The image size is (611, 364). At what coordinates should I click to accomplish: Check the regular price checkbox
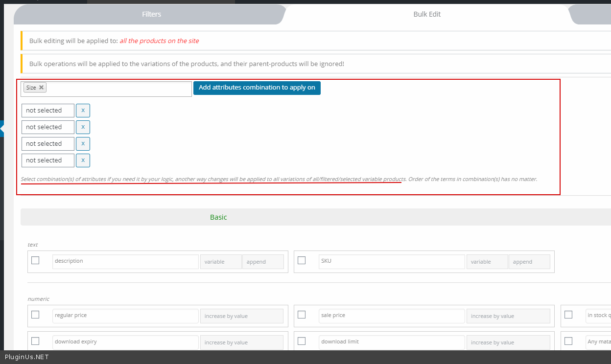coord(35,315)
